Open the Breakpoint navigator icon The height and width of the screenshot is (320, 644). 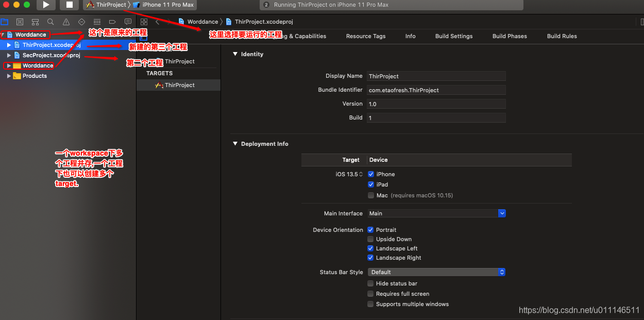(112, 22)
